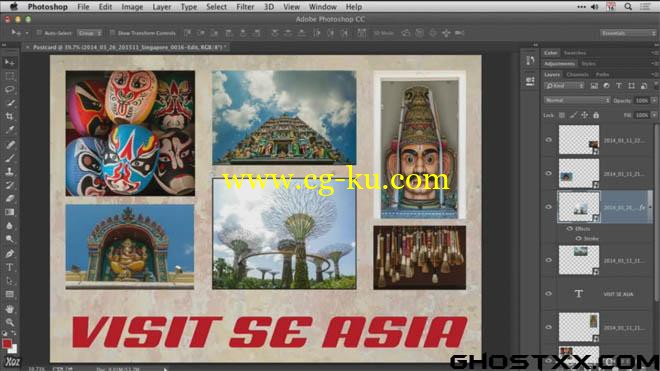
Task: Select the Crop tool
Action: [9, 117]
